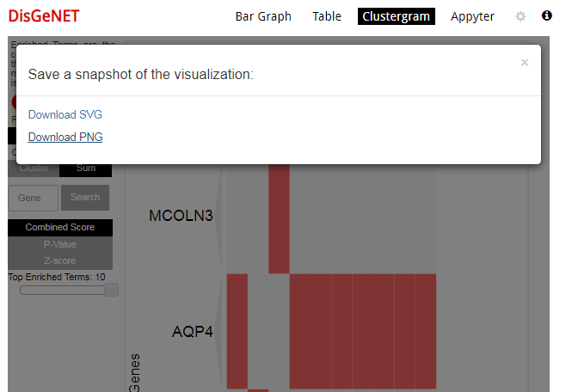Select Combined Score ranking option
Screen dimensions: 572x392
pos(59,228)
